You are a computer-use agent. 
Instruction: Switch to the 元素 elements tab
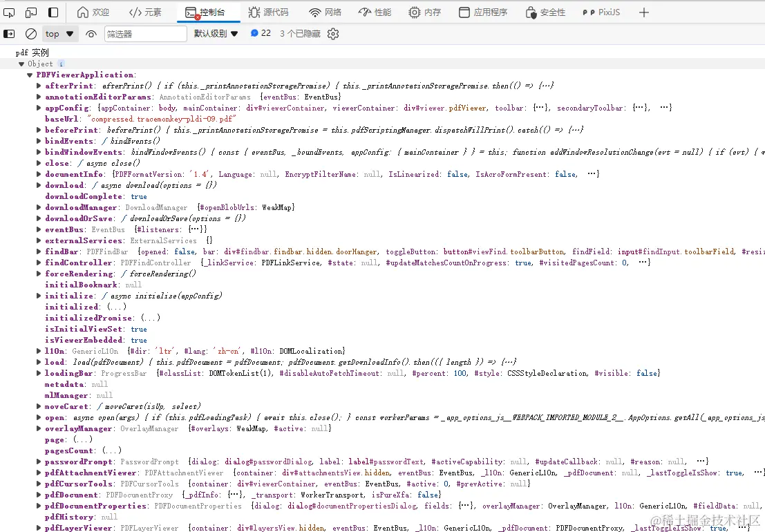[x=145, y=12]
